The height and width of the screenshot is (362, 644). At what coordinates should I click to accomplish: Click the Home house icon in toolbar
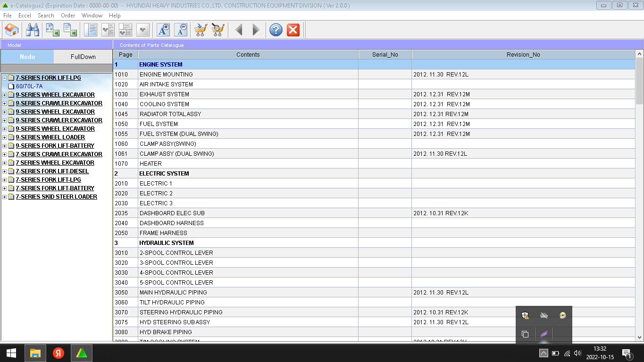click(11, 30)
